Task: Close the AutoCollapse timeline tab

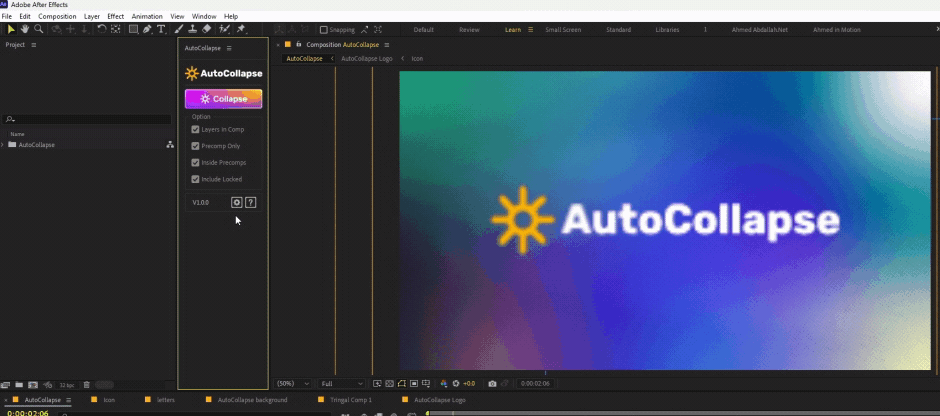Action: point(6,400)
